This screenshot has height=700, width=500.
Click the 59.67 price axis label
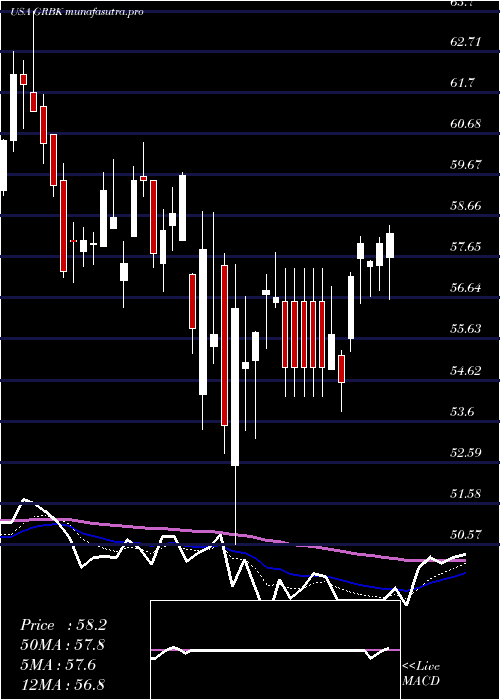(467, 164)
